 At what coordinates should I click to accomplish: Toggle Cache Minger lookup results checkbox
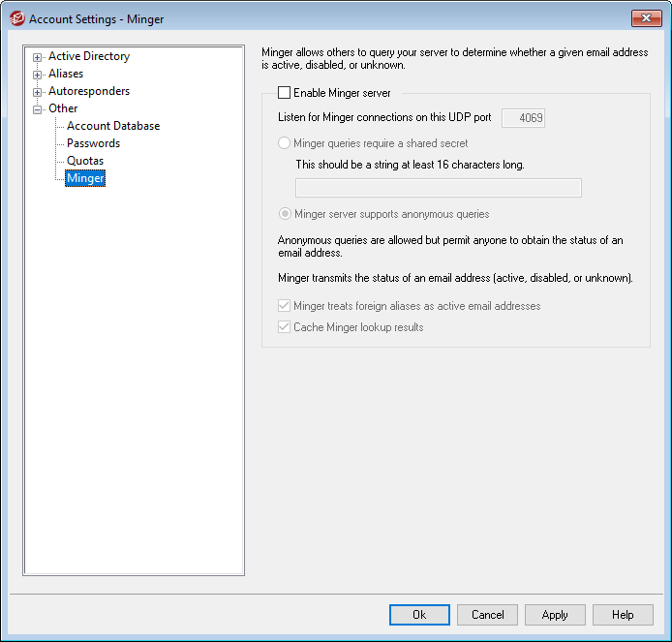pos(285,327)
